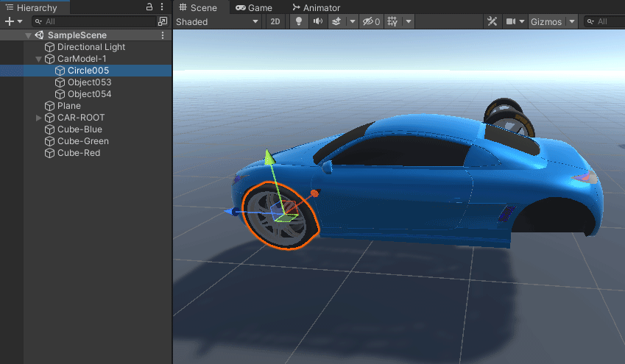Collapse the SampleScene foldout arrow
The width and height of the screenshot is (625, 364).
point(28,35)
